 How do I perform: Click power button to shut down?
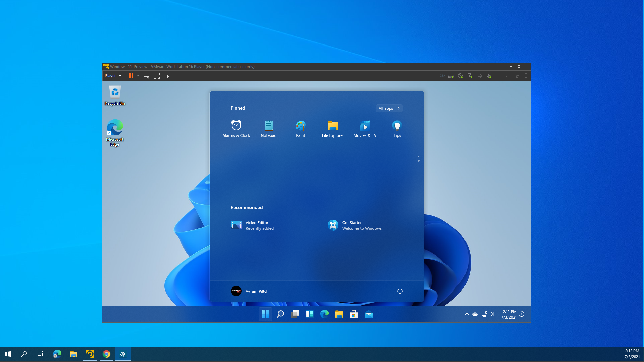(x=400, y=291)
